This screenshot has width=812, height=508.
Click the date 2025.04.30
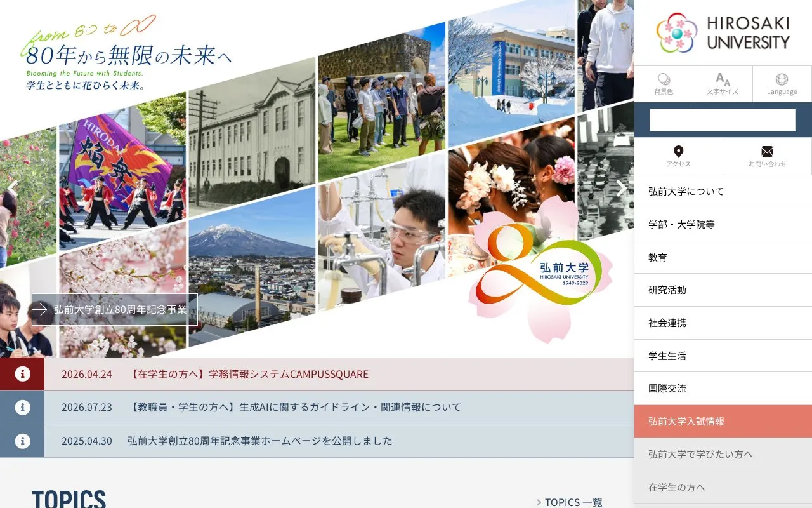[86, 441]
